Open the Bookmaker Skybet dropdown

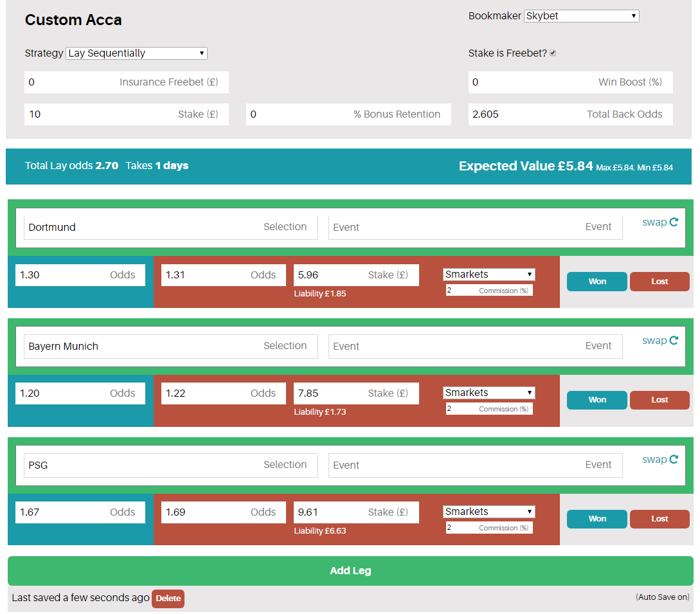(x=581, y=16)
